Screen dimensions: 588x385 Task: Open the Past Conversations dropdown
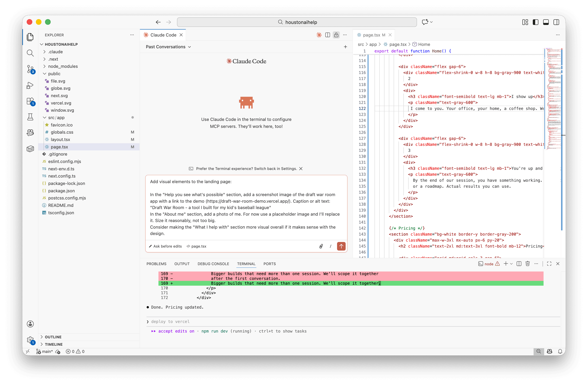point(168,47)
